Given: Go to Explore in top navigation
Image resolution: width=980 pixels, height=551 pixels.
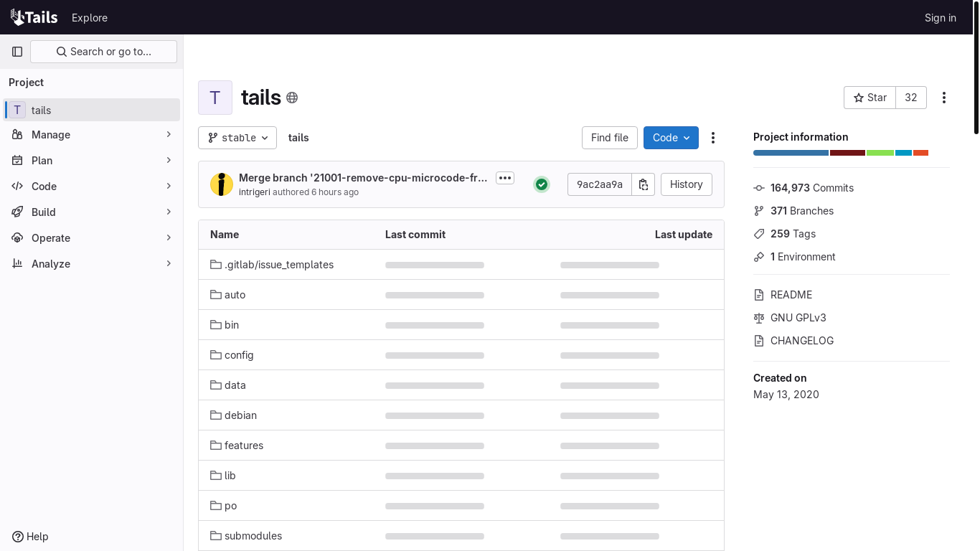Looking at the screenshot, I should tap(90, 18).
